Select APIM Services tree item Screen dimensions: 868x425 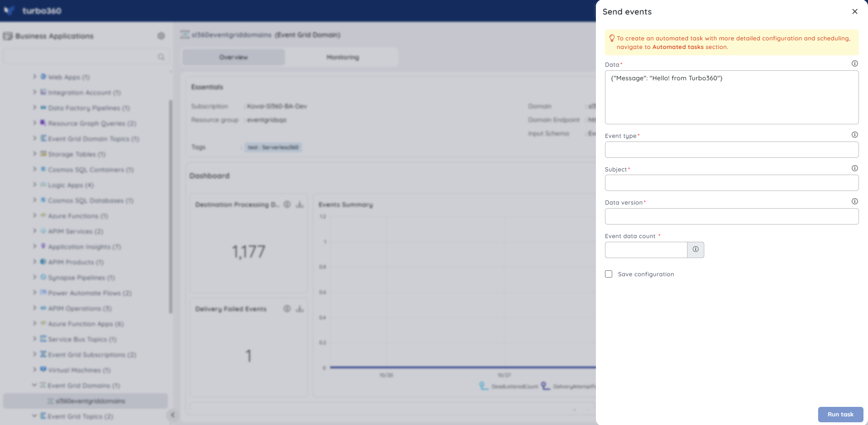[x=76, y=231]
